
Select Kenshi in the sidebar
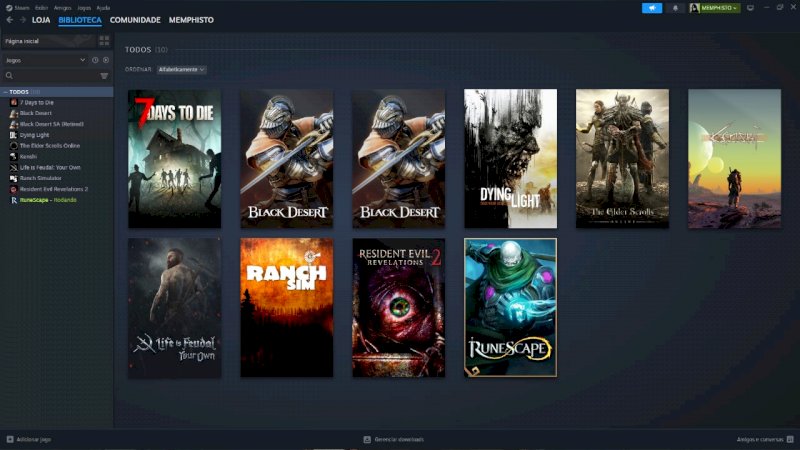28,157
